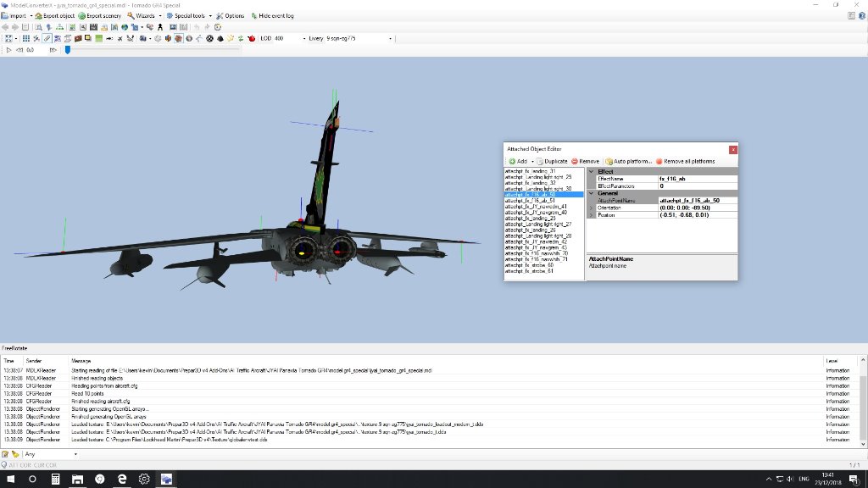Click the Export object toolbar icon

pos(39,15)
